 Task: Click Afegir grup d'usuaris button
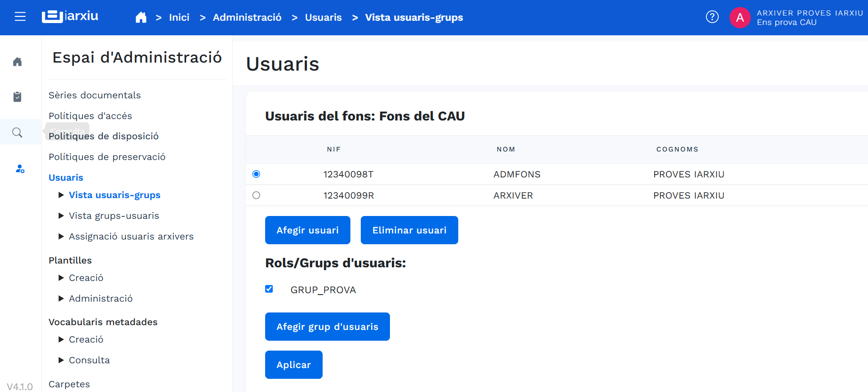(327, 327)
